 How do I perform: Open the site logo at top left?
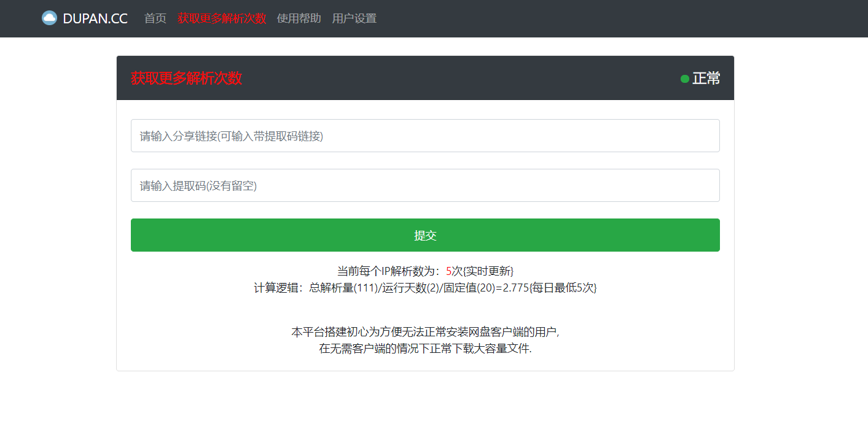click(85, 18)
